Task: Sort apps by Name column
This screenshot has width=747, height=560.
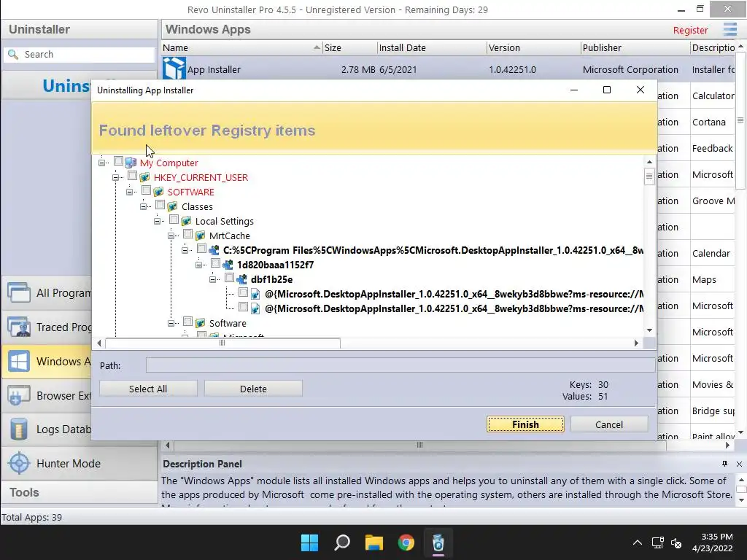Action: click(x=241, y=47)
